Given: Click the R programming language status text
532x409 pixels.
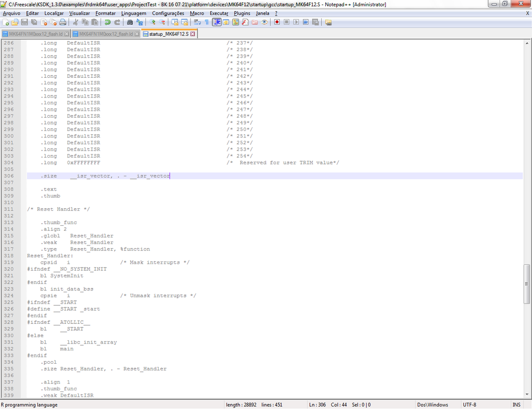Looking at the screenshot, I should pyautogui.click(x=29, y=405).
